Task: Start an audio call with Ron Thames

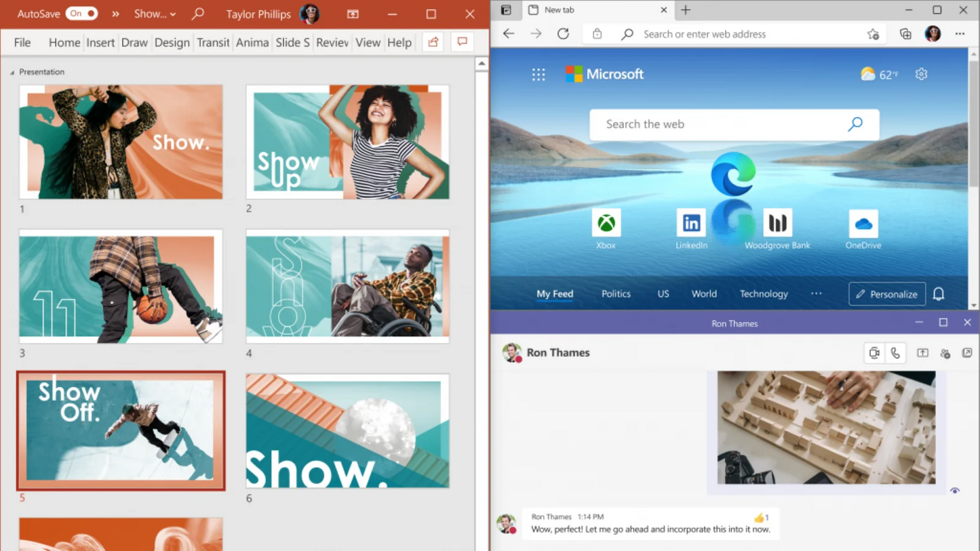Action: click(895, 352)
